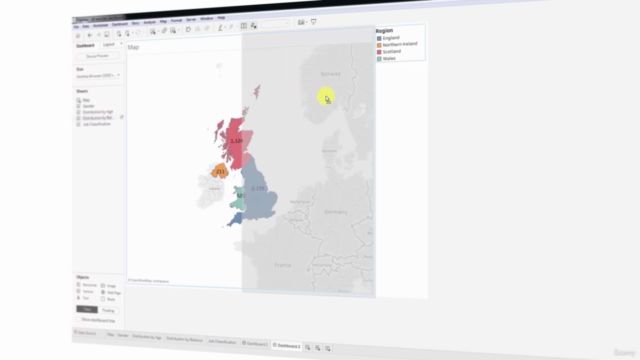Viewport: 640px width, 360px height.
Task: Open the Help menu
Action: (x=221, y=18)
